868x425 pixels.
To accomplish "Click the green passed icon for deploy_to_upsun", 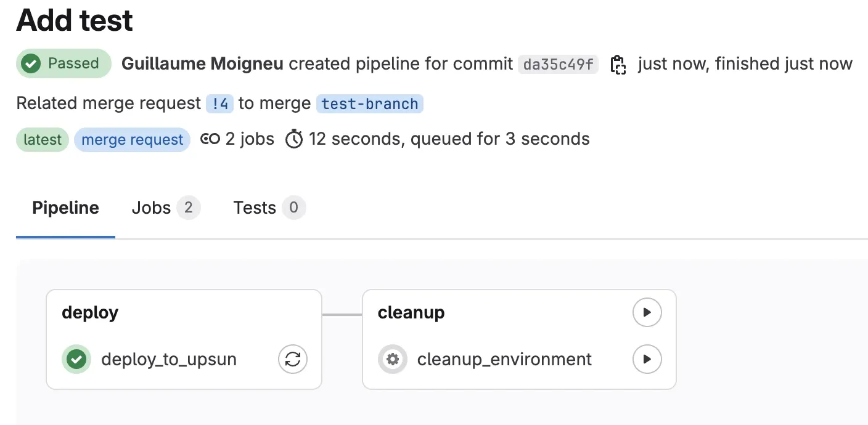I will 76,359.
